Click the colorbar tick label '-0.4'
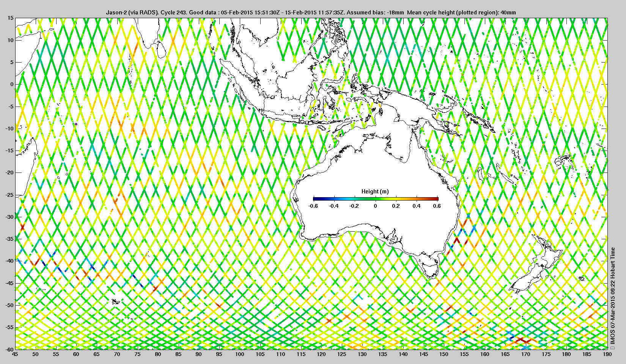This screenshot has width=626, height=364. 333,206
